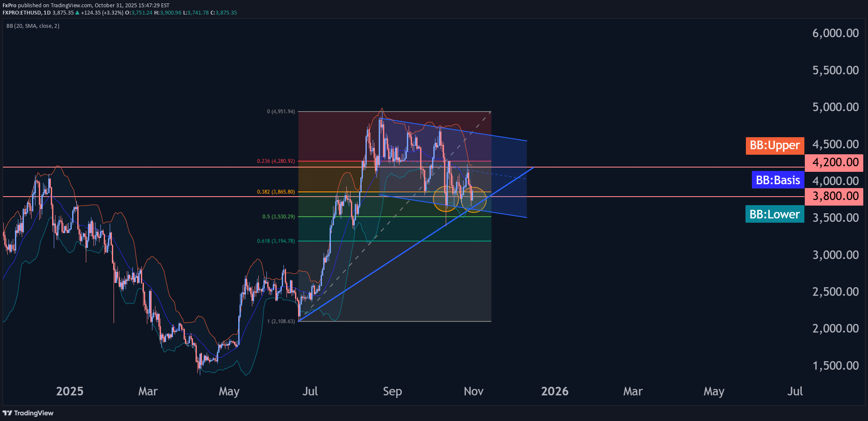
Task: Click the BB (20, SMA, close, 2) legend
Action: pyautogui.click(x=33, y=26)
